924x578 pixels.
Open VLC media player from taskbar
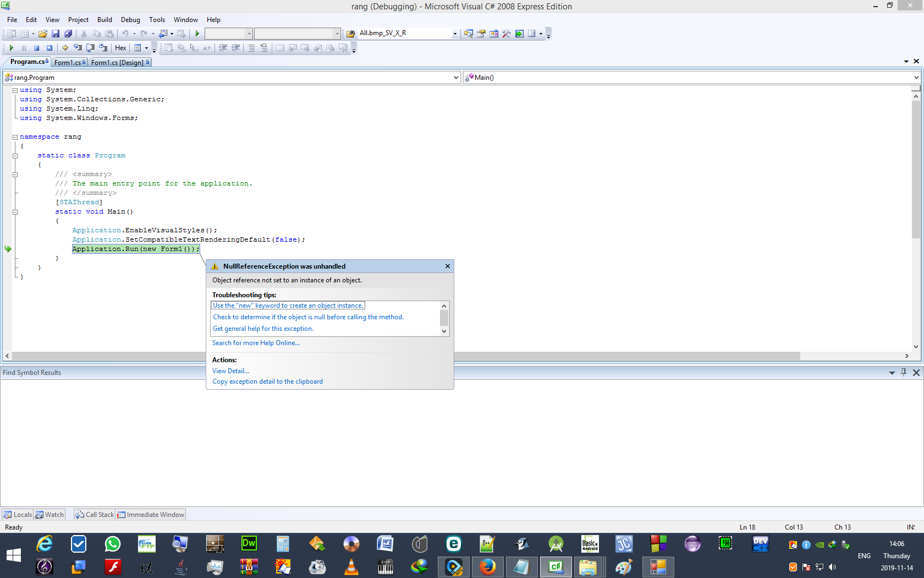coord(351,567)
